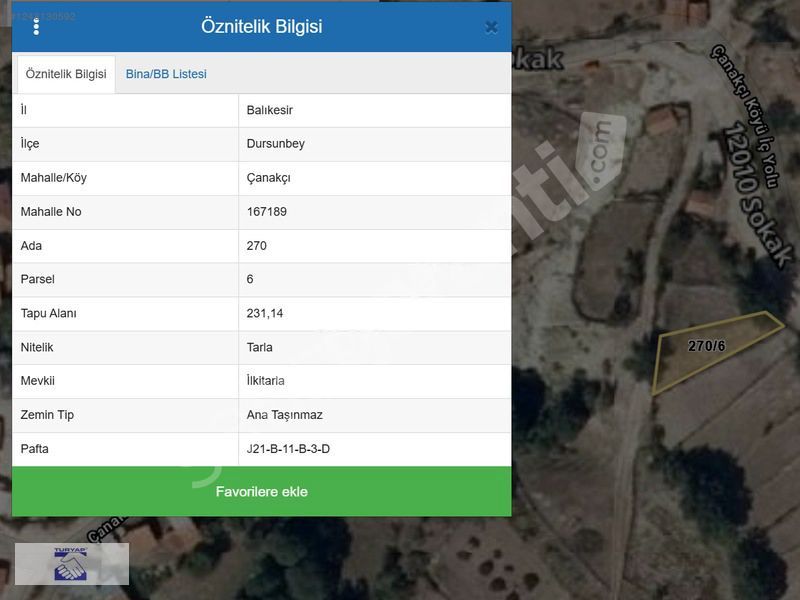Open the three-dot options menu
800x600 pixels.
coord(36,27)
